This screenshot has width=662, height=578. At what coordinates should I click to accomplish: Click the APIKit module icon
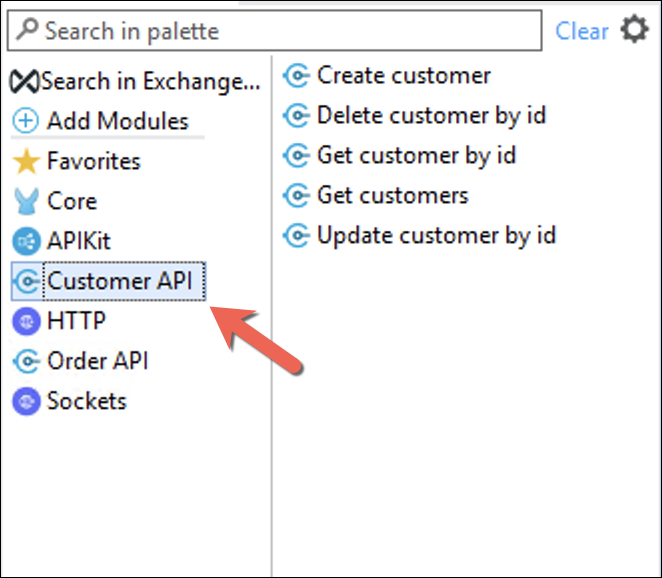[x=26, y=241]
